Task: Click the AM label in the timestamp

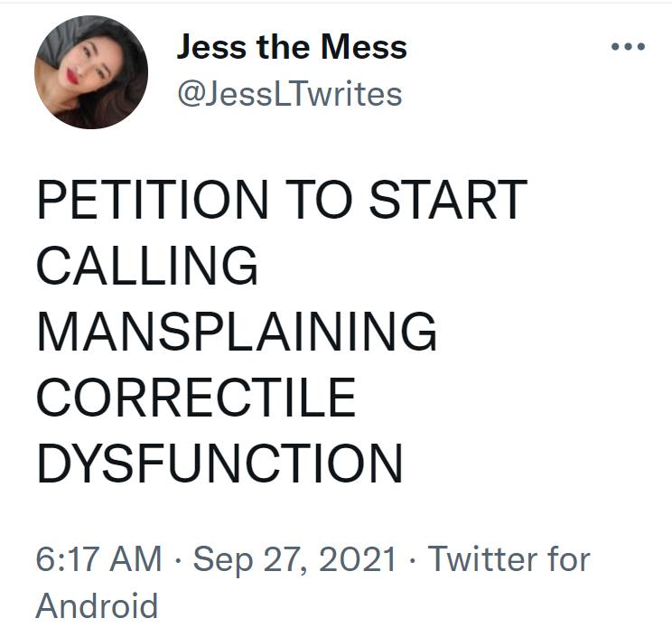Action: [x=136, y=559]
